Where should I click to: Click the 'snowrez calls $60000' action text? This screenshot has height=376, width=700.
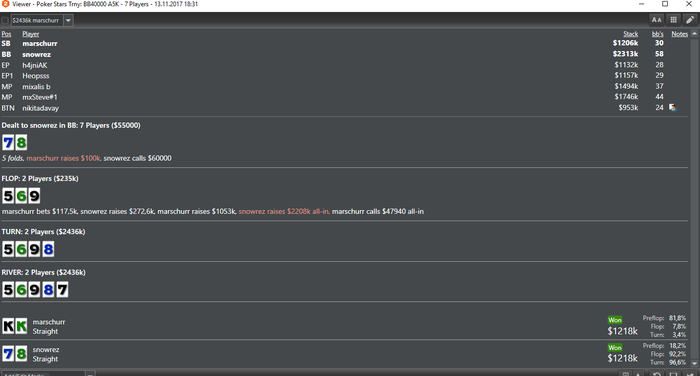(x=138, y=158)
